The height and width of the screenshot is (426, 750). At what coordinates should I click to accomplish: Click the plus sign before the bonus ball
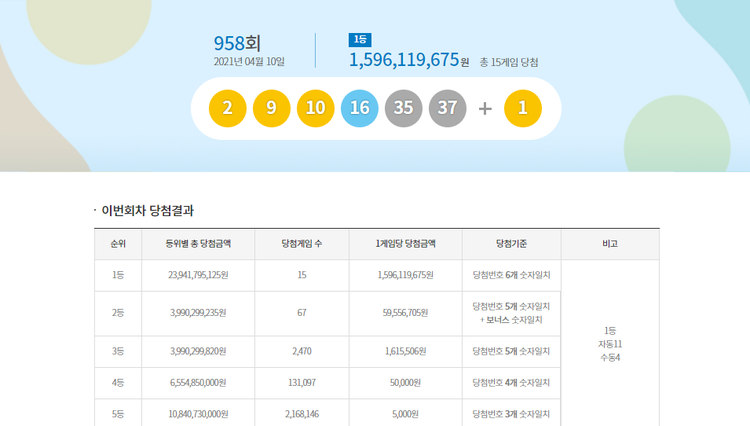(485, 109)
